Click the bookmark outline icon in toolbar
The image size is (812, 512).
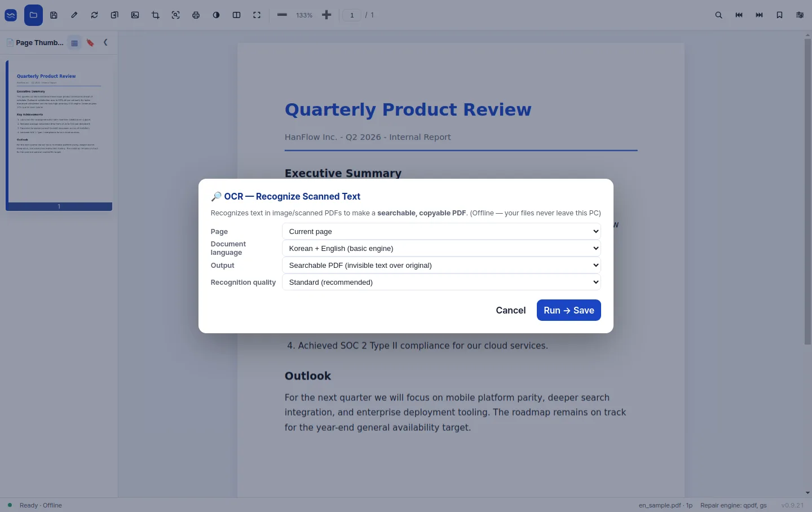pyautogui.click(x=780, y=15)
